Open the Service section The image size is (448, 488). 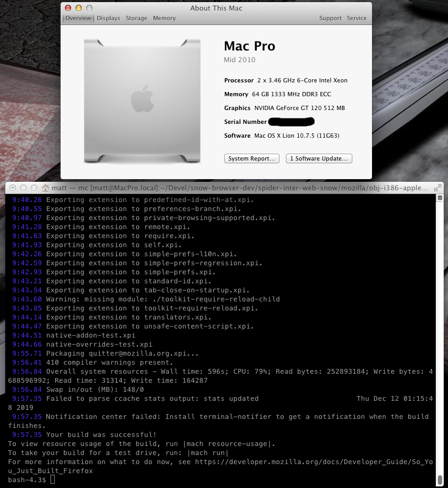pyautogui.click(x=357, y=18)
